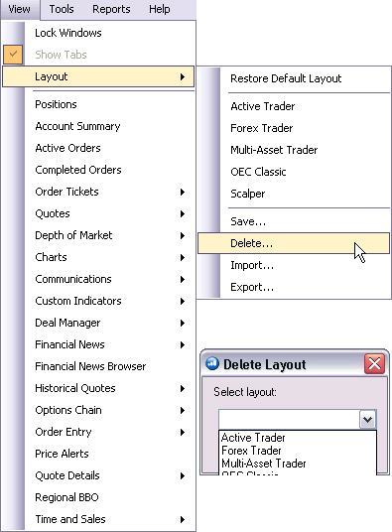Viewport: 392px width, 532px height.
Task: Apply the Forex Trader layout from submenu
Action: click(x=294, y=128)
